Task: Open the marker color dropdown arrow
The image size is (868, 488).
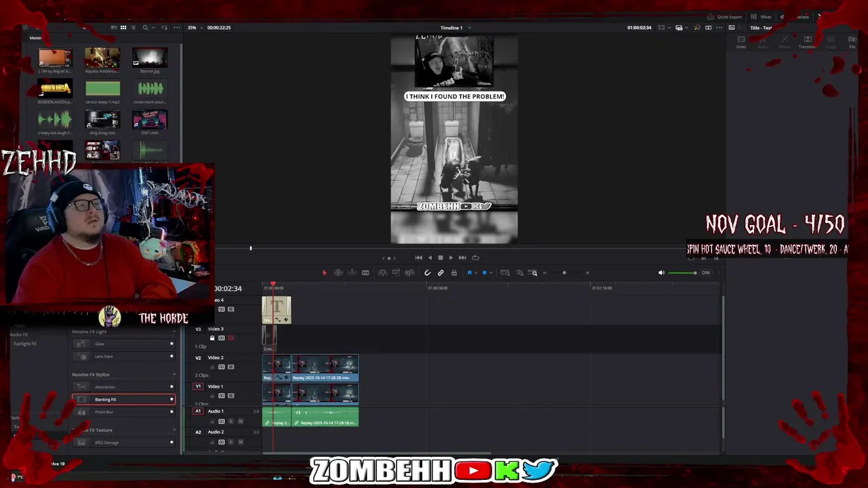Action: [490, 273]
